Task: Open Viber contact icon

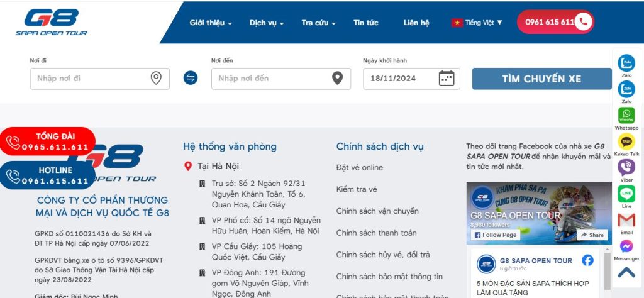Action: click(626, 167)
